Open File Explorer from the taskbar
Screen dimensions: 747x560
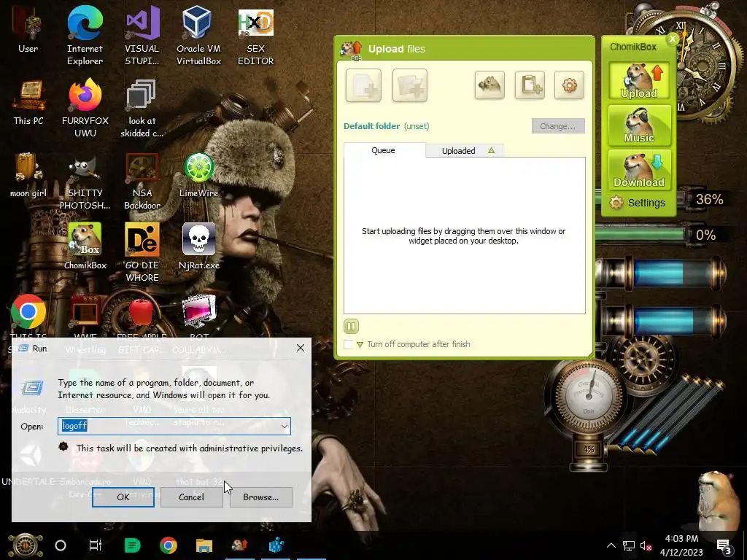tap(204, 545)
